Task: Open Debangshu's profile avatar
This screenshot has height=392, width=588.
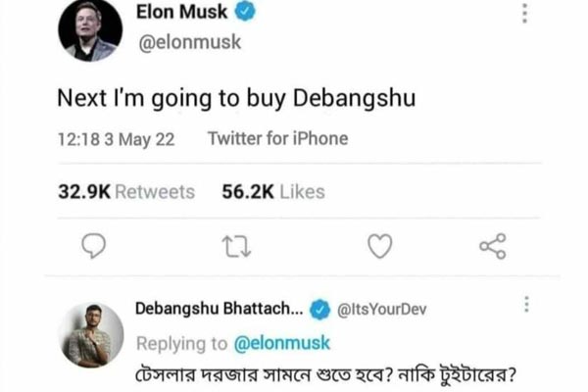Action: point(90,335)
